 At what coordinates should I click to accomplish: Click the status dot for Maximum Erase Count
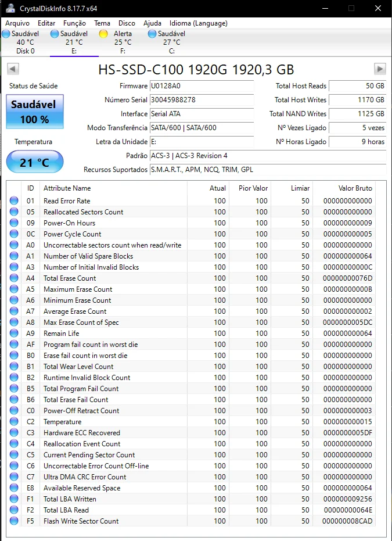[x=14, y=289]
